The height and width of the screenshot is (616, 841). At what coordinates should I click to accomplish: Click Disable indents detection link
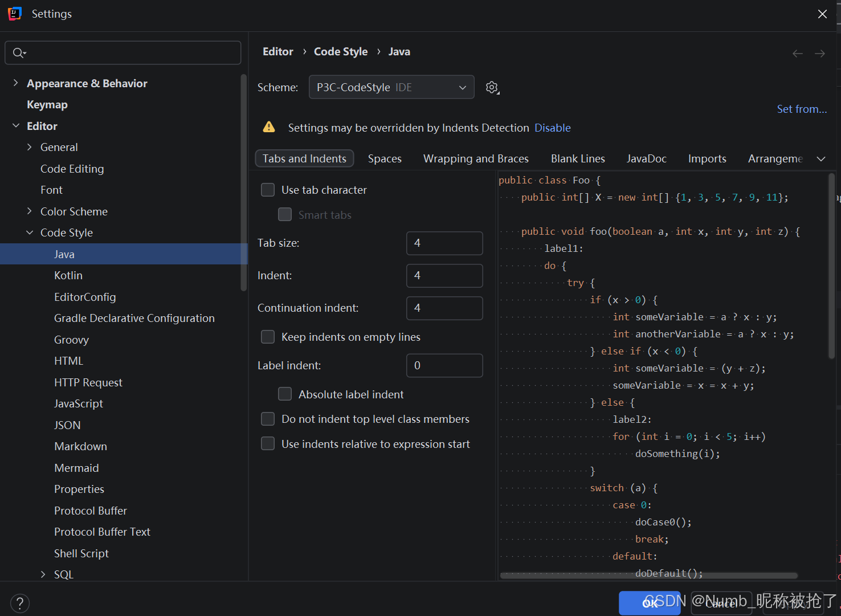coord(553,128)
